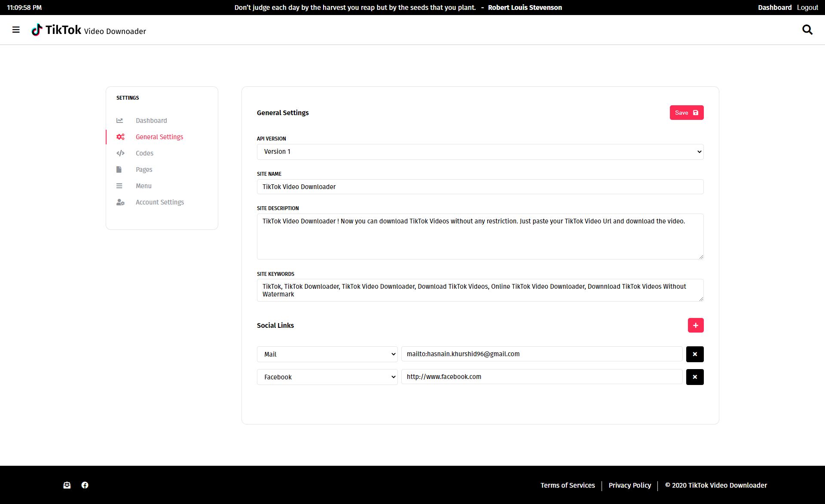The height and width of the screenshot is (504, 825).
Task: Click the search magnifier icon
Action: coord(807,30)
